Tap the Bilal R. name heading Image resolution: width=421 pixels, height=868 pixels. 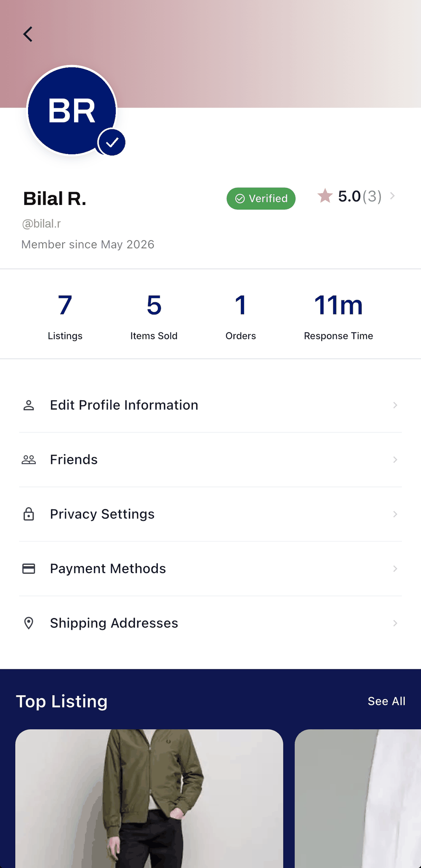coord(55,199)
